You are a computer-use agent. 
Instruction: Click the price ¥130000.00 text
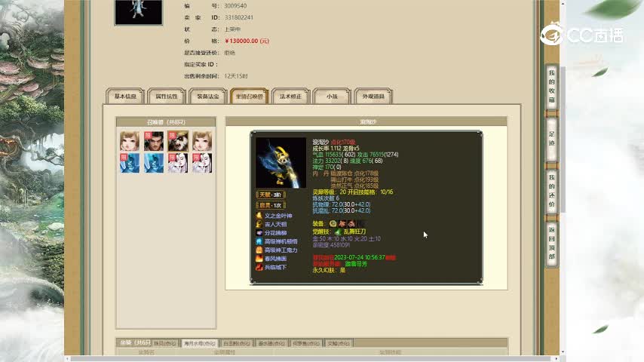(x=247, y=41)
